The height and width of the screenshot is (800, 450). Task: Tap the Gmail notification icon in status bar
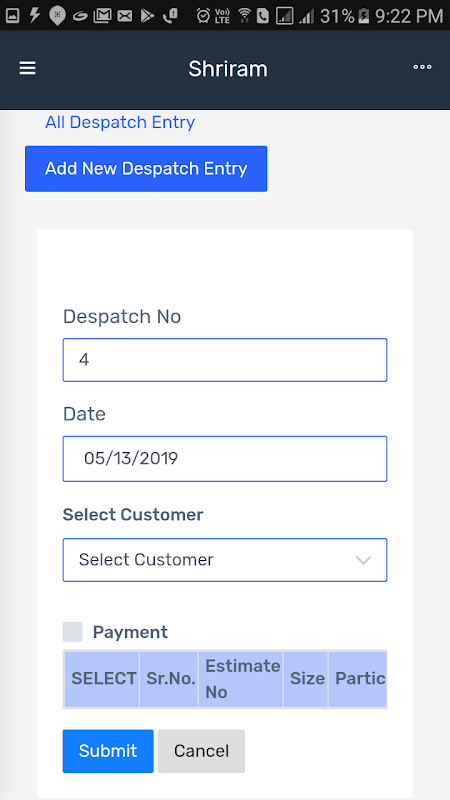[x=103, y=16]
